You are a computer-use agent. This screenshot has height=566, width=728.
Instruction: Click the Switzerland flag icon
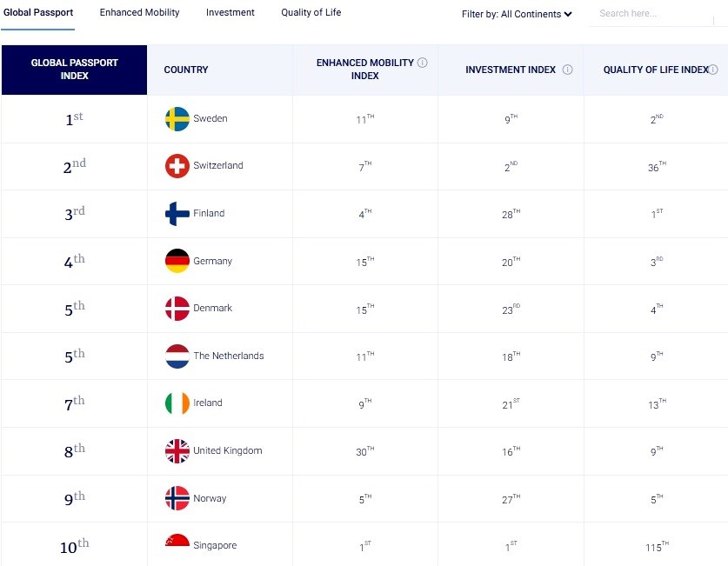pos(177,165)
